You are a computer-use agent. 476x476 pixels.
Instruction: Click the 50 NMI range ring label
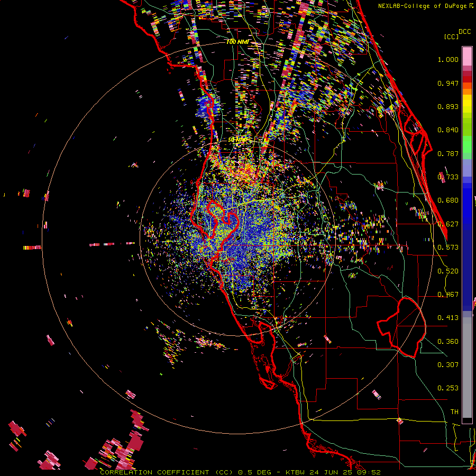click(237, 140)
